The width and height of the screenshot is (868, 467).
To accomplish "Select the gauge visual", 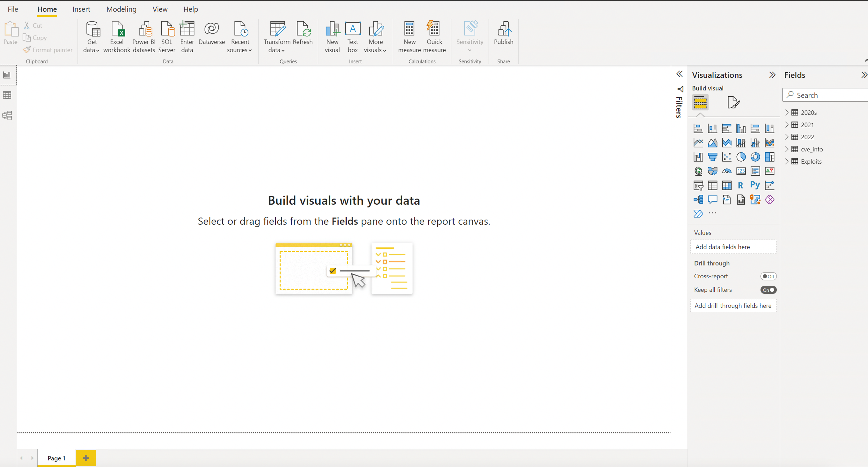I will (x=727, y=171).
